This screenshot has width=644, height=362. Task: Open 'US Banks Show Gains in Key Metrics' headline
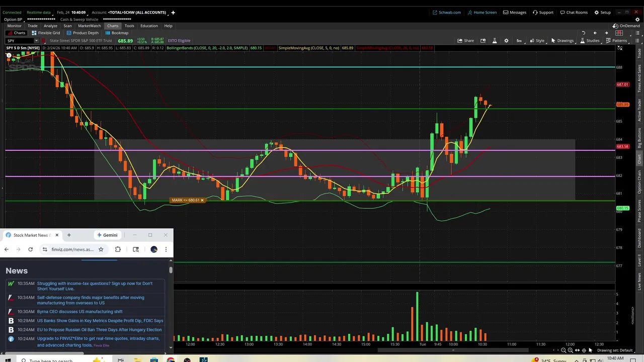[100, 321]
